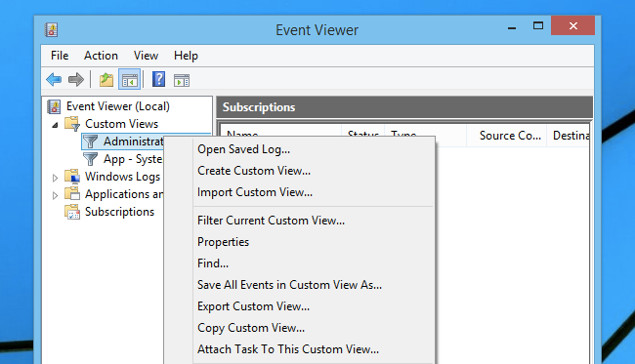
Task: Click the Subscriptions folder icon
Action: 72,212
